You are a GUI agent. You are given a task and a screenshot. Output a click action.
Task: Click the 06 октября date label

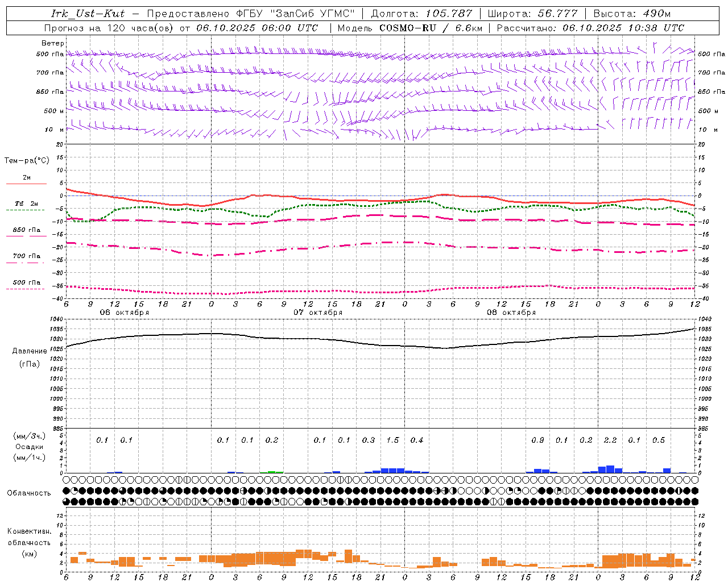(125, 312)
